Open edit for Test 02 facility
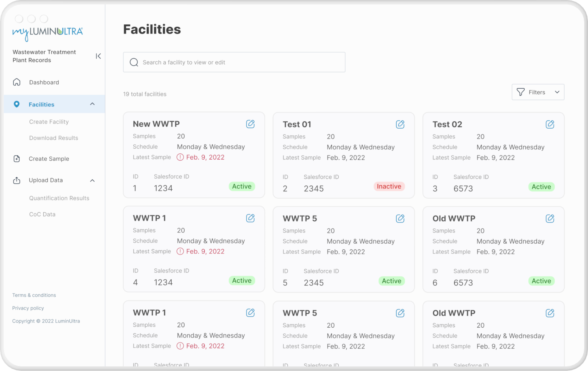 (x=550, y=124)
